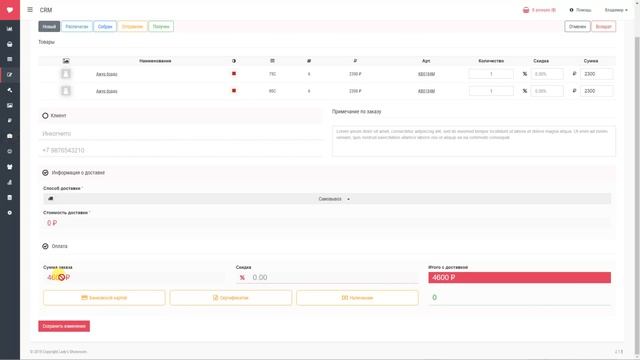
Task: Click the cart items link in the top bar
Action: pyautogui.click(x=543, y=10)
